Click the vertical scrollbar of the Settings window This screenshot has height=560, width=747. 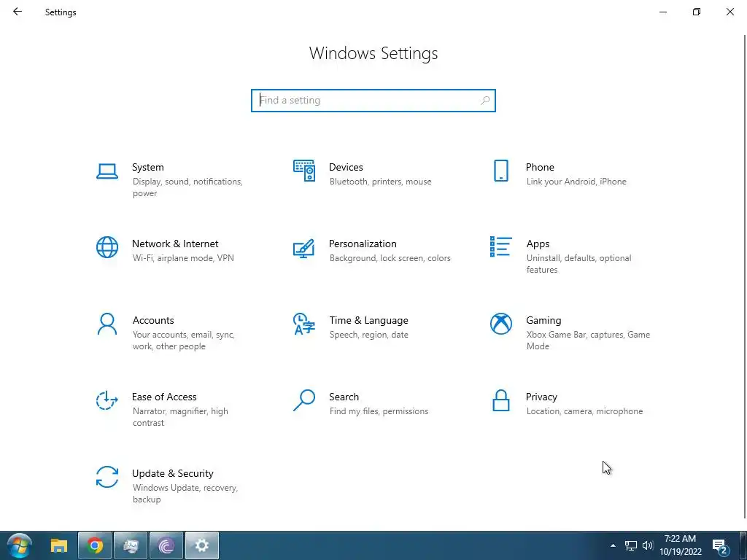(x=745, y=276)
